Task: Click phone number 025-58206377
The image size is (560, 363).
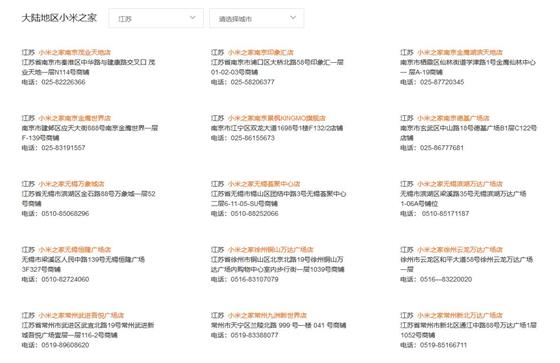Action: tap(252, 82)
